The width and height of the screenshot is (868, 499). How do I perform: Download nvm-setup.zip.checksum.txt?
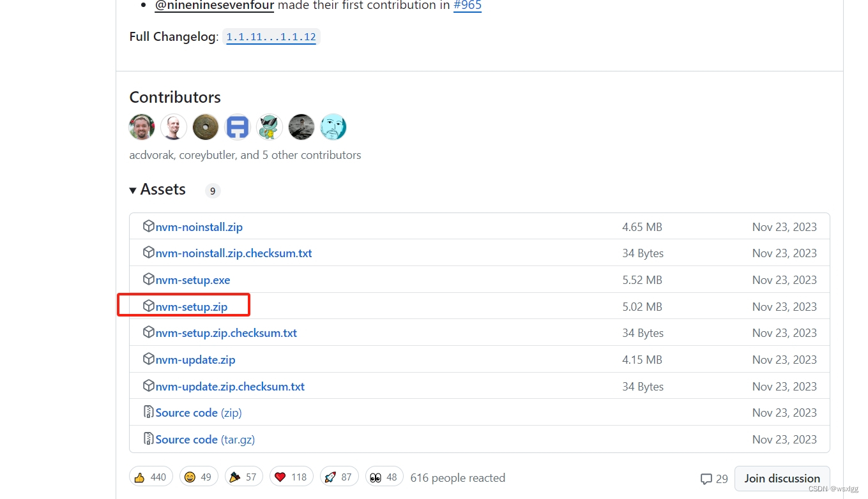click(x=227, y=333)
